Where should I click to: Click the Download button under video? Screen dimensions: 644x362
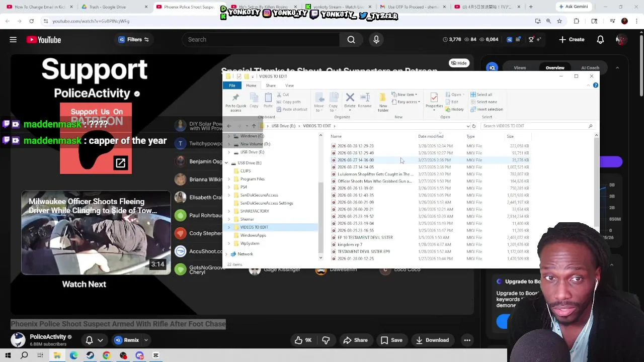pos(432,340)
